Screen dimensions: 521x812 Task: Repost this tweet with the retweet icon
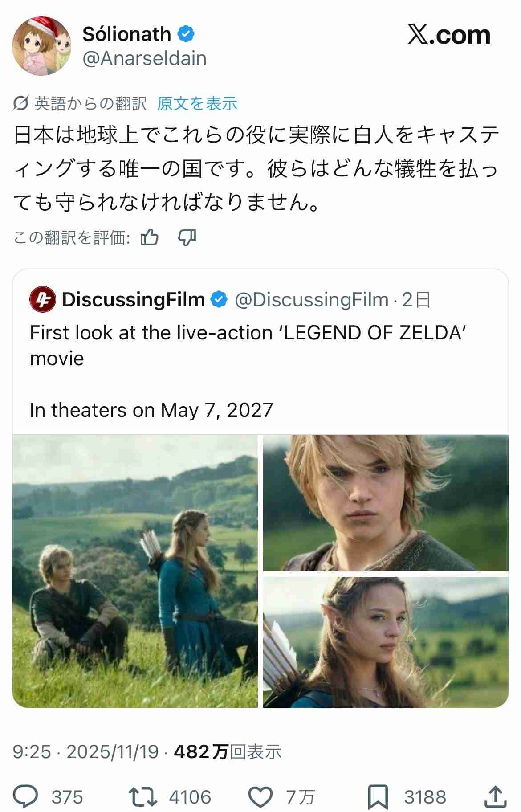coord(142,797)
